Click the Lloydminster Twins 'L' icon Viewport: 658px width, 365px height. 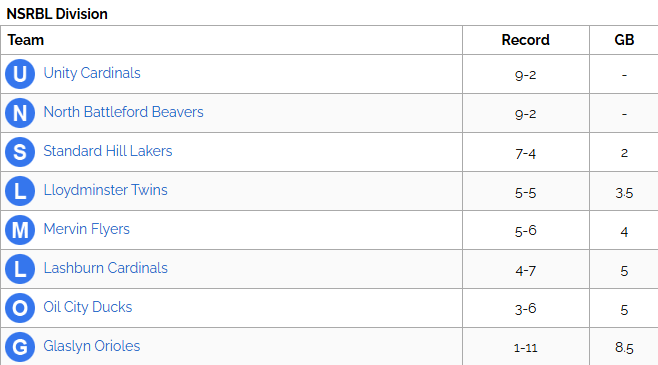tap(20, 191)
